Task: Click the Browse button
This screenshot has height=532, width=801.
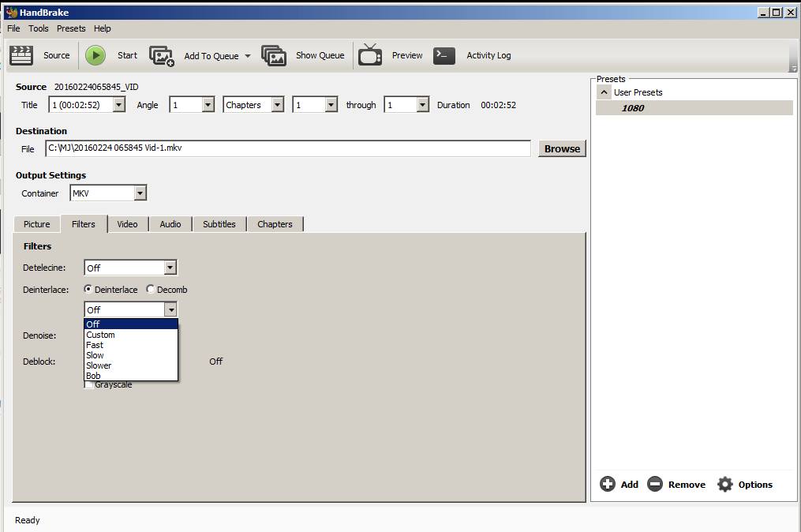Action: pyautogui.click(x=562, y=148)
